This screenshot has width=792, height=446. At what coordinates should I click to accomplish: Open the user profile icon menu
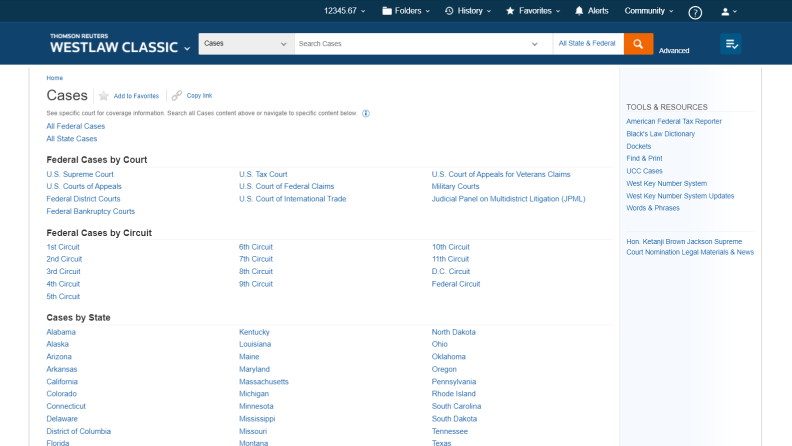[728, 12]
